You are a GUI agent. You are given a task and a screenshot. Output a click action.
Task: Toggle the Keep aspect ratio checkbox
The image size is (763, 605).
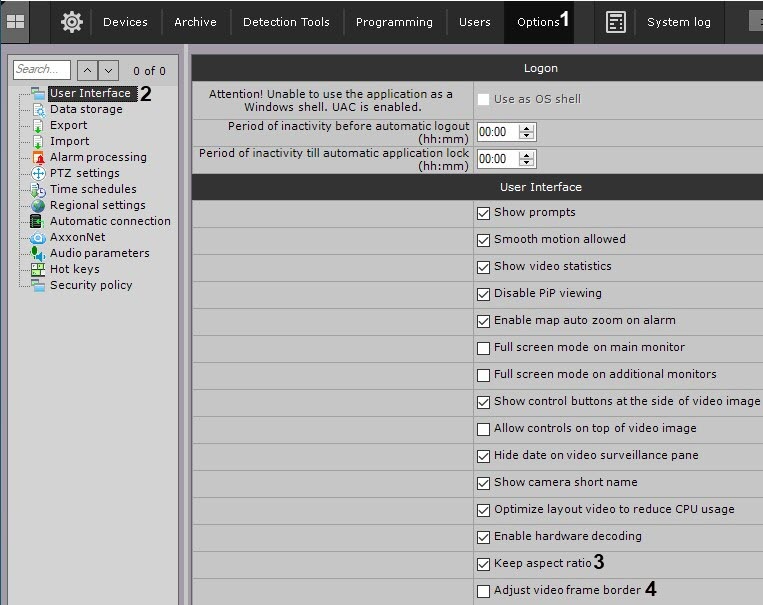pyautogui.click(x=484, y=564)
